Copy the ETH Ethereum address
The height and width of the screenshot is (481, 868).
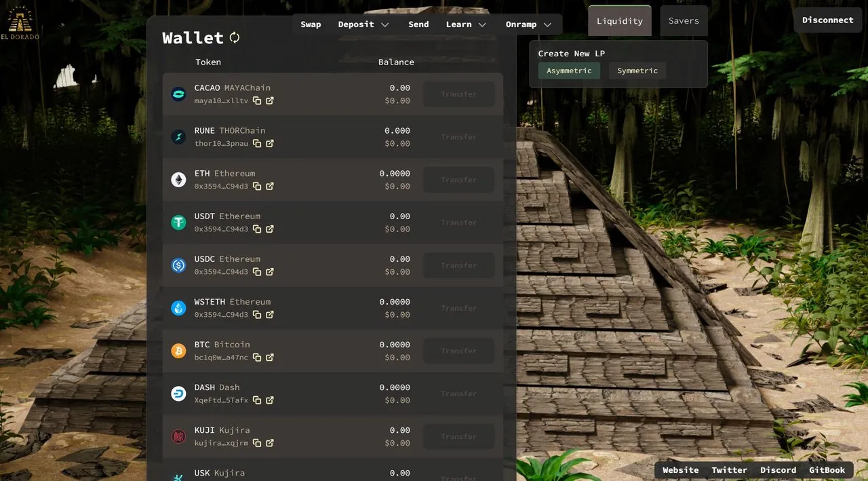pos(257,186)
